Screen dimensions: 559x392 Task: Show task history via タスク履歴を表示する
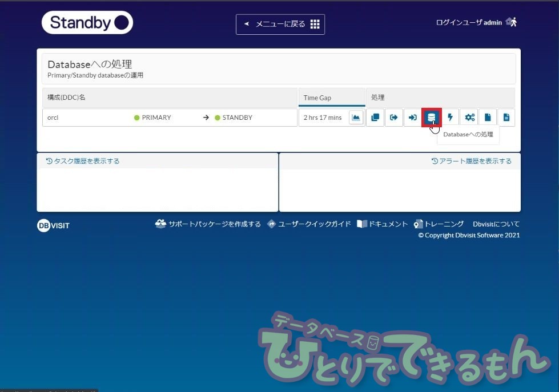pos(83,161)
